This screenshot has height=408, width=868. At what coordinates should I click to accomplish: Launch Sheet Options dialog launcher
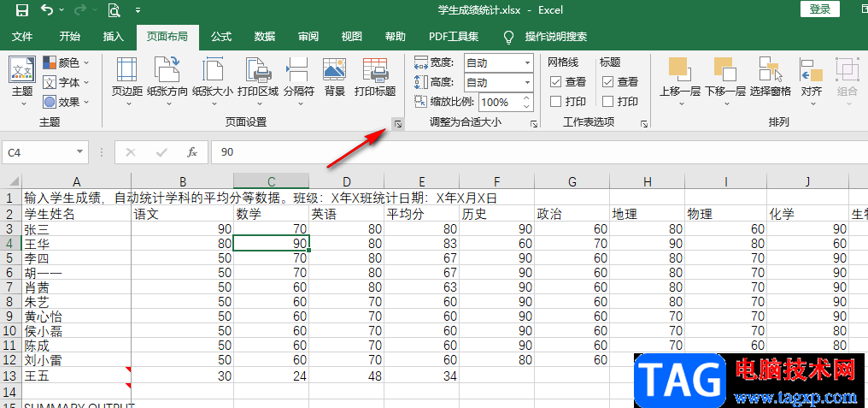pyautogui.click(x=644, y=124)
